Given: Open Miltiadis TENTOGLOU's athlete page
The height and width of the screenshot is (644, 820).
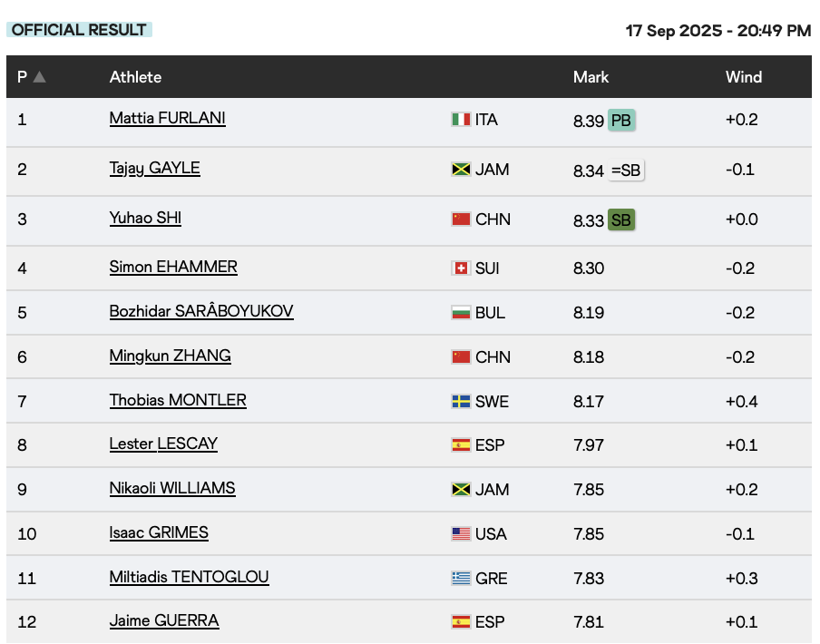Looking at the screenshot, I should [189, 577].
